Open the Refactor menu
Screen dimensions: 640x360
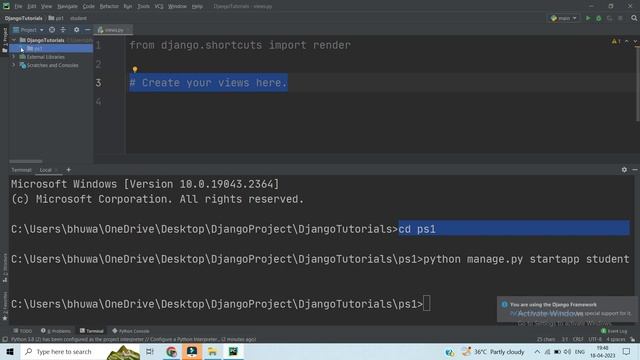pyautogui.click(x=109, y=7)
